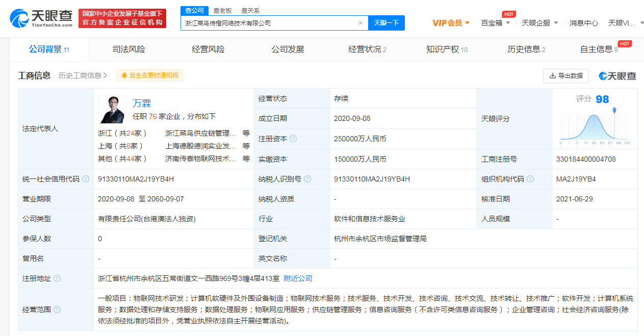Open the VIP会员 dropdown menu

pos(451,23)
